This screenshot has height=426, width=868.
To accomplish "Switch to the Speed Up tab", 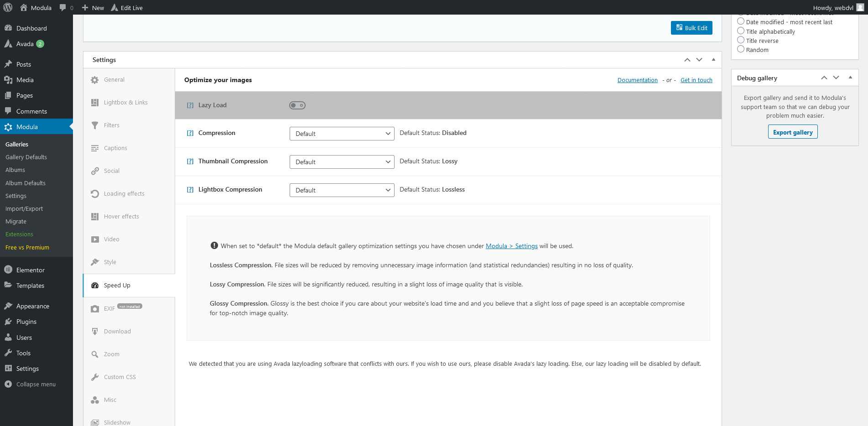I will (117, 285).
